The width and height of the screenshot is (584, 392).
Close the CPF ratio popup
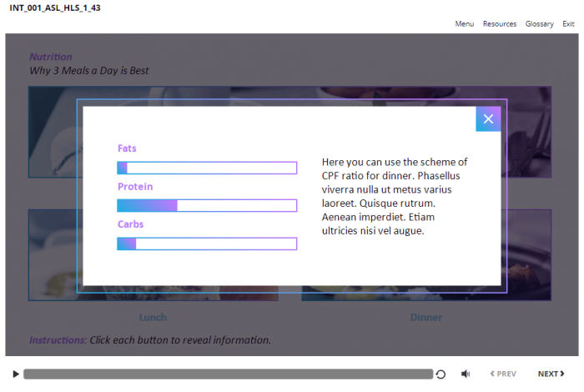(x=488, y=119)
